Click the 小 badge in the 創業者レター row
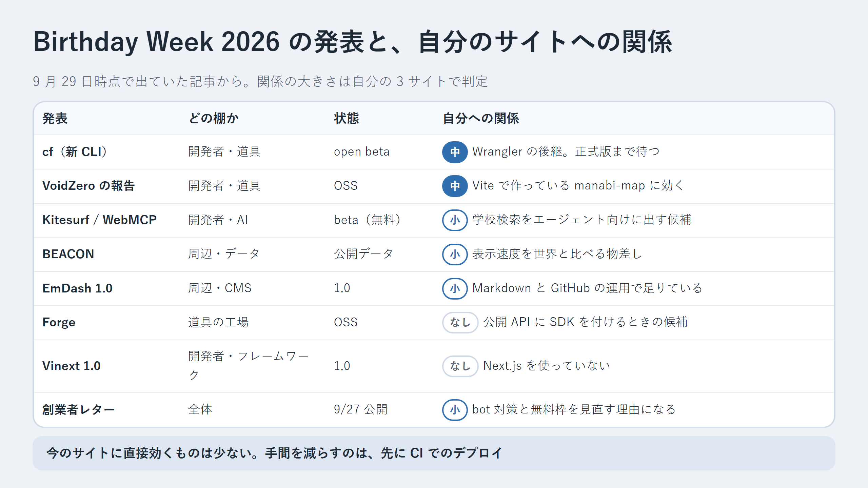Screen dimensions: 868x488 (455, 410)
